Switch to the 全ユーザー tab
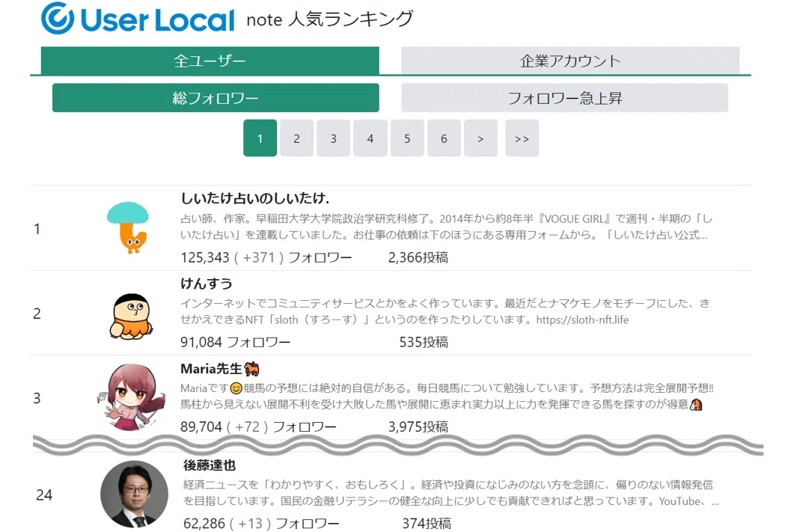Image resolution: width=788 pixels, height=532 pixels. pos(210,61)
